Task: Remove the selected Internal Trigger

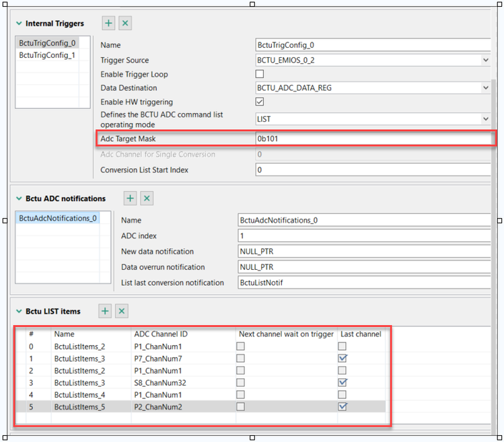Action: coord(125,23)
